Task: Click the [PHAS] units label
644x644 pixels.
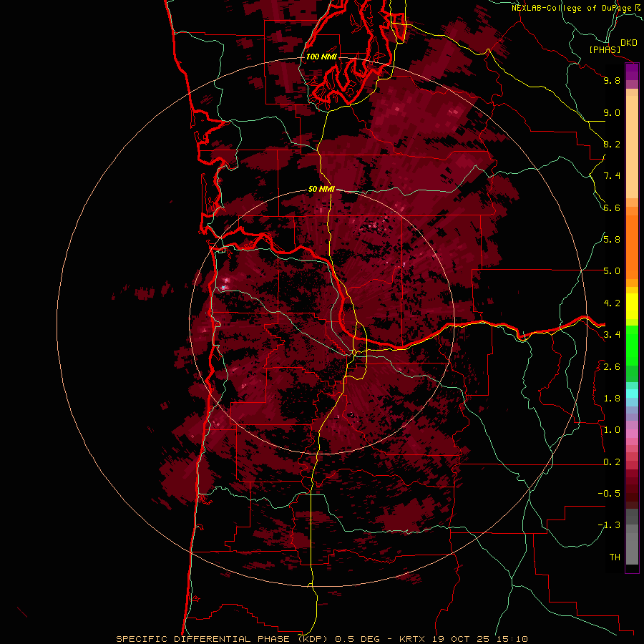Action: click(x=605, y=50)
